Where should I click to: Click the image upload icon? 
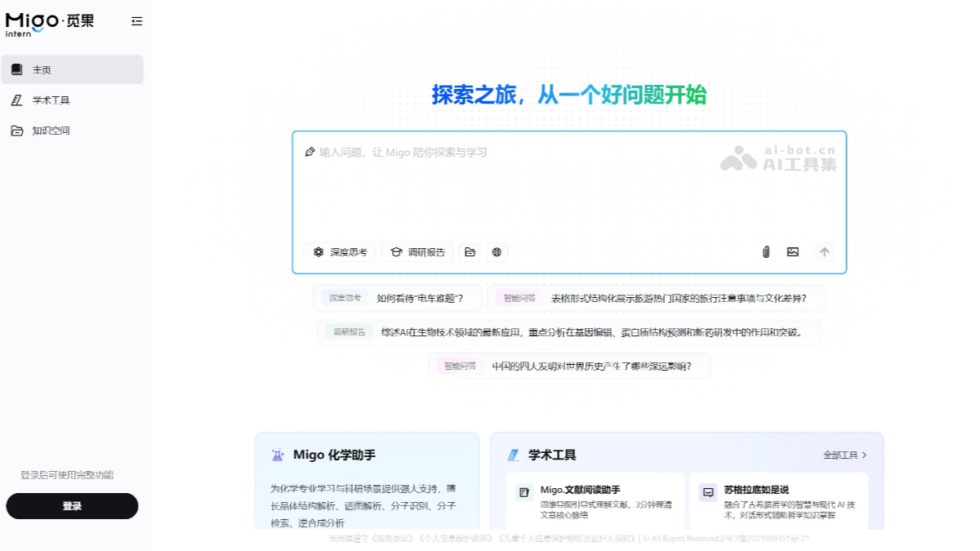click(x=793, y=252)
